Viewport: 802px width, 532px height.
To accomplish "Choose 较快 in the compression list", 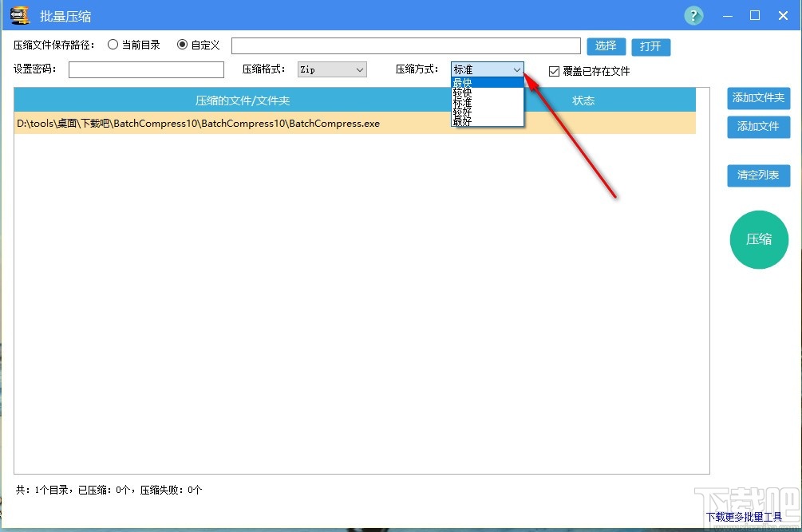I will (x=488, y=93).
